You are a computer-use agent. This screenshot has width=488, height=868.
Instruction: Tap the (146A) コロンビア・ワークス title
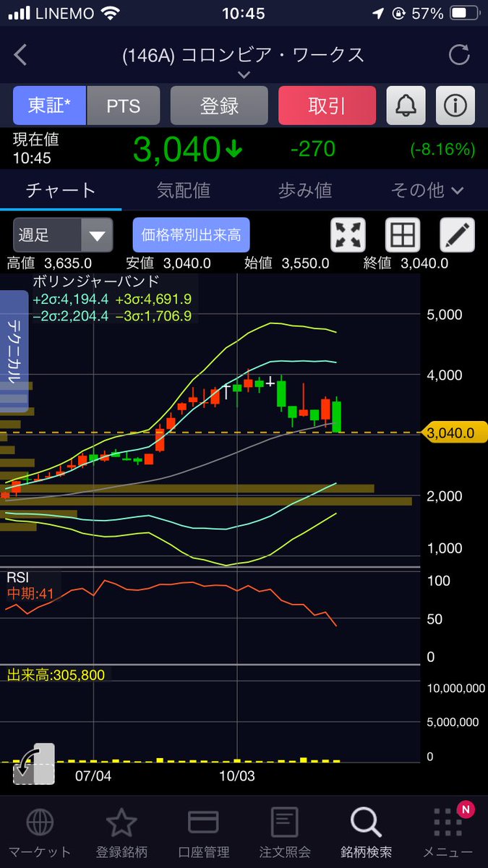(x=244, y=55)
